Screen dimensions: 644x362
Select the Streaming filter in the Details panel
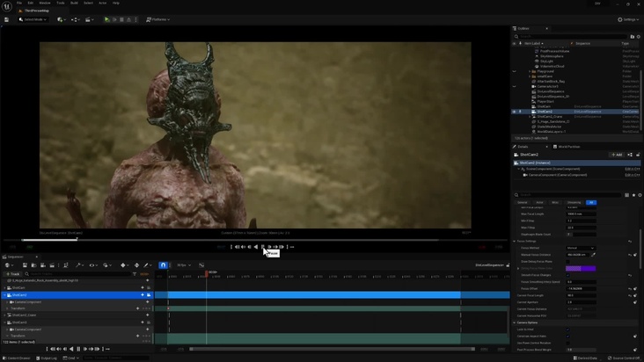[x=574, y=202]
